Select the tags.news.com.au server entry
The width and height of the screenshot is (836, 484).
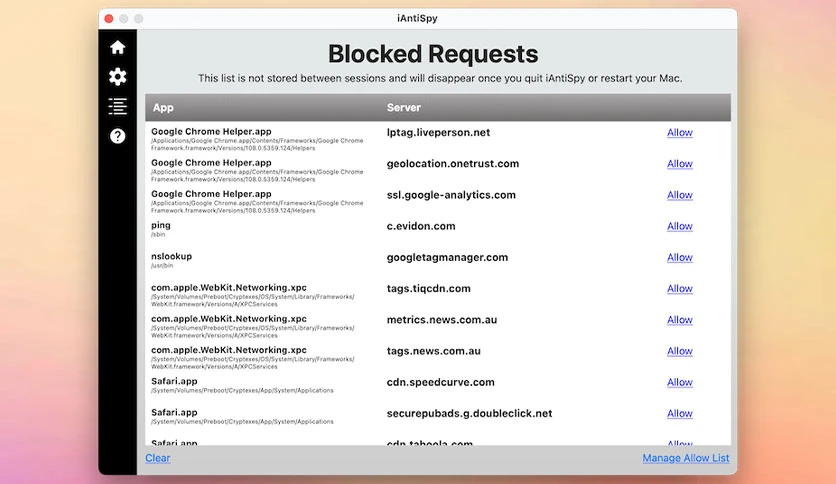(x=433, y=351)
